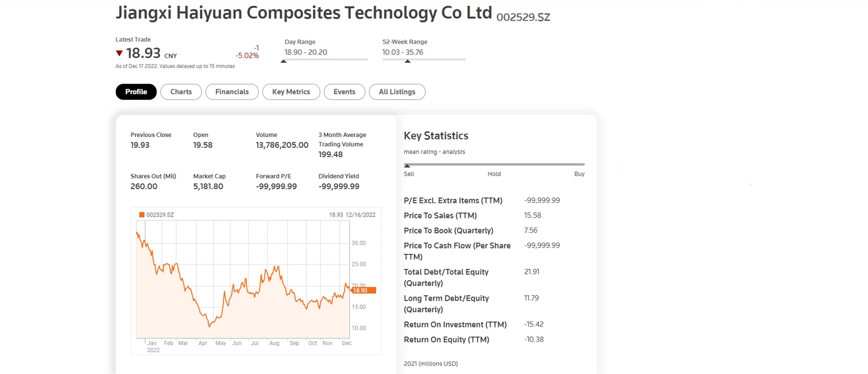Go to the Key Metrics tab
The height and width of the screenshot is (374, 868).
pyautogui.click(x=291, y=92)
